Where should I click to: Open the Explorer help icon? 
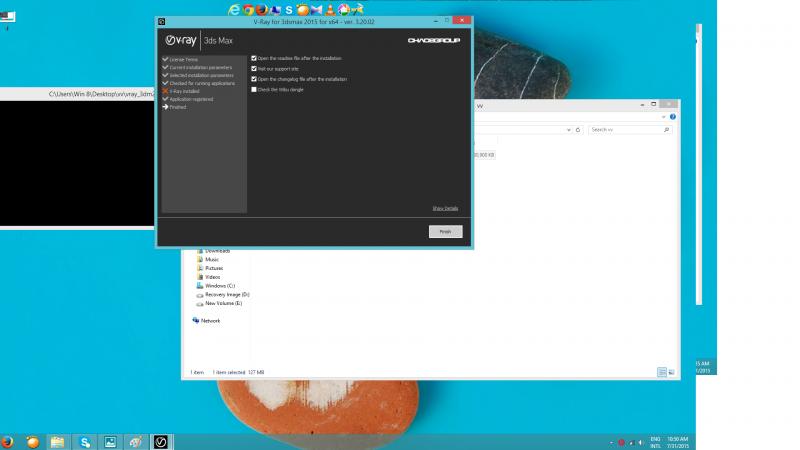(x=673, y=117)
